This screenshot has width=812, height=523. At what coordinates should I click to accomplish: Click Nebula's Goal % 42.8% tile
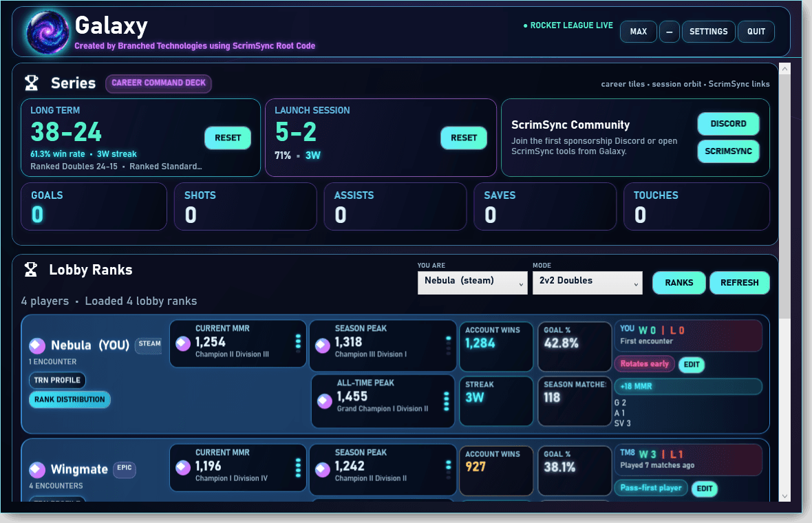[x=575, y=346]
